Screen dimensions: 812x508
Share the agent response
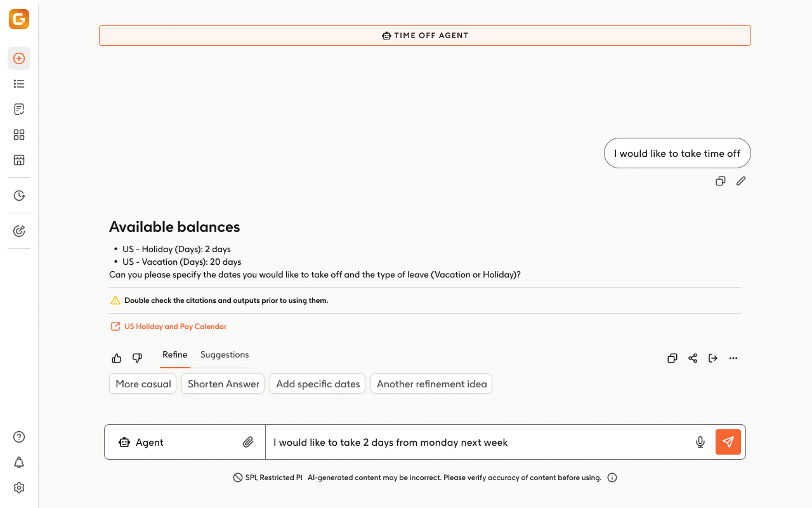(693, 358)
